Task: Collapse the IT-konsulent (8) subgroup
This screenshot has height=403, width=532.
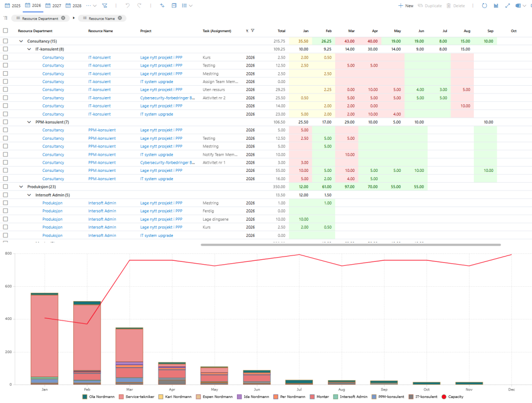Action: [29, 49]
